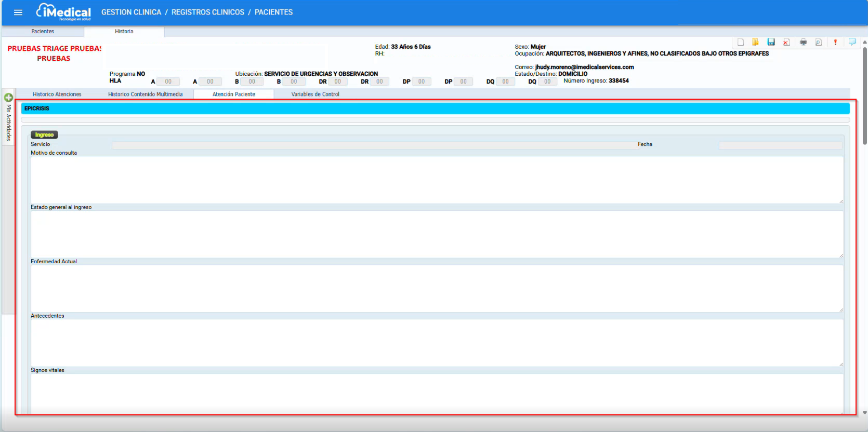
Task: Open the Historico Atenciones tab
Action: click(x=57, y=95)
